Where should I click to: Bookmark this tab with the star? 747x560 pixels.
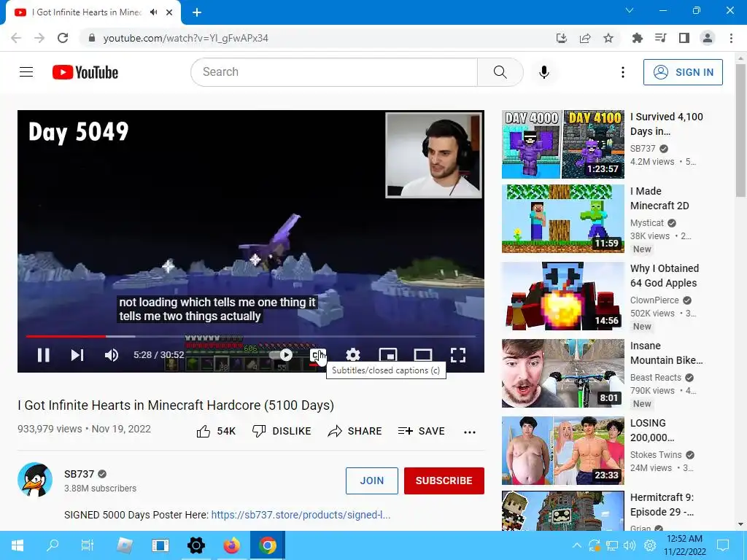coord(608,38)
